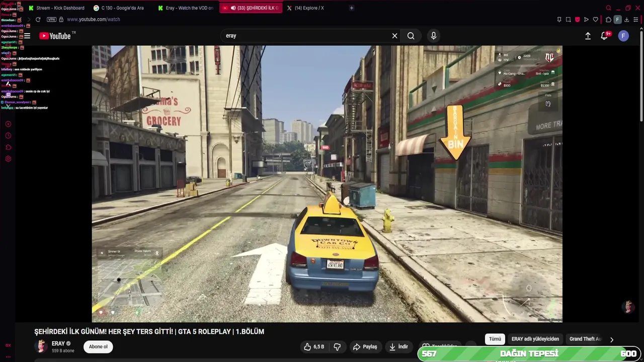Screen dimensions: 644x362
Task: Dislike the video
Action: coord(337,346)
